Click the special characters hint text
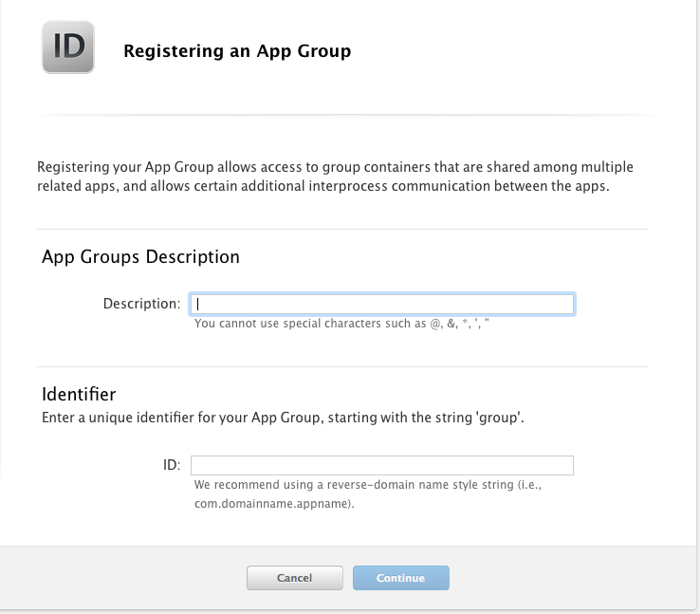The width and height of the screenshot is (700, 614). (341, 324)
